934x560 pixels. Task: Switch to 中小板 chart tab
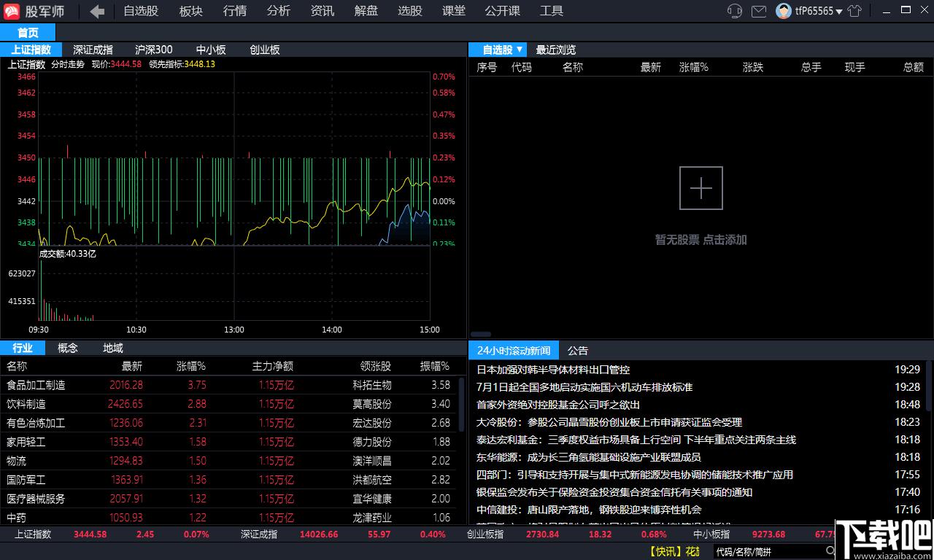click(x=211, y=50)
